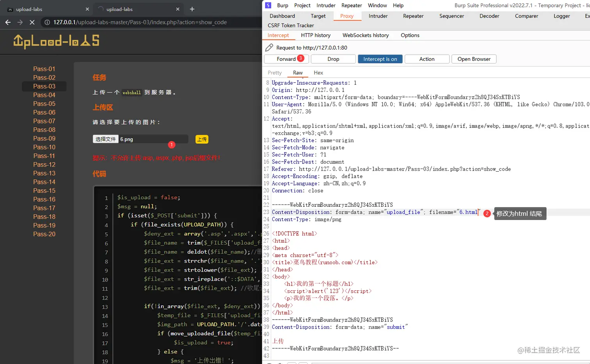
Task: Switch to the Repeater tool tab
Action: pos(413,16)
